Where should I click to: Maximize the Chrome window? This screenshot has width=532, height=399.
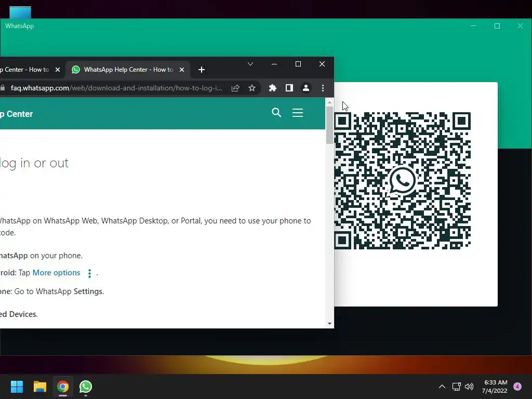[x=298, y=64]
